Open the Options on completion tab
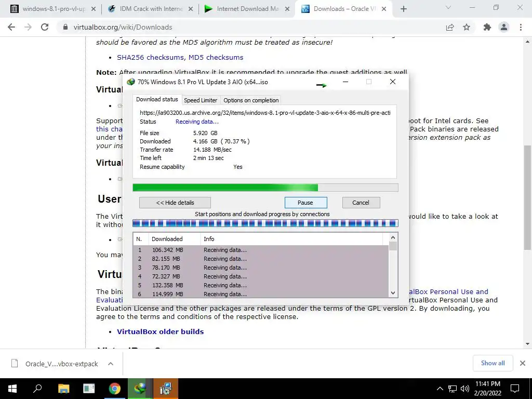 click(x=251, y=100)
